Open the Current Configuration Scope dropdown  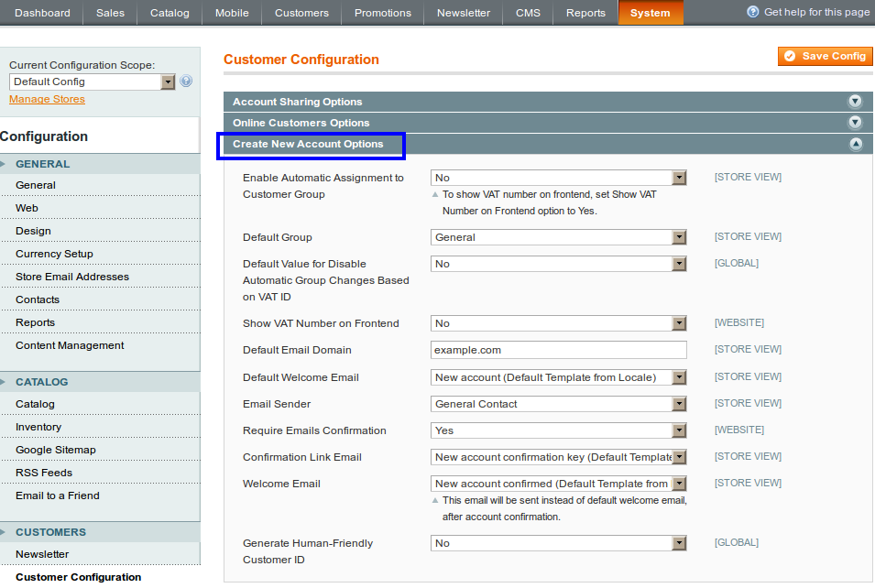(93, 82)
